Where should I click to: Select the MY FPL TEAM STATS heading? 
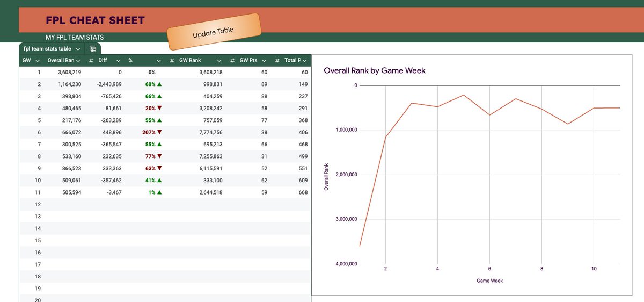pyautogui.click(x=75, y=38)
